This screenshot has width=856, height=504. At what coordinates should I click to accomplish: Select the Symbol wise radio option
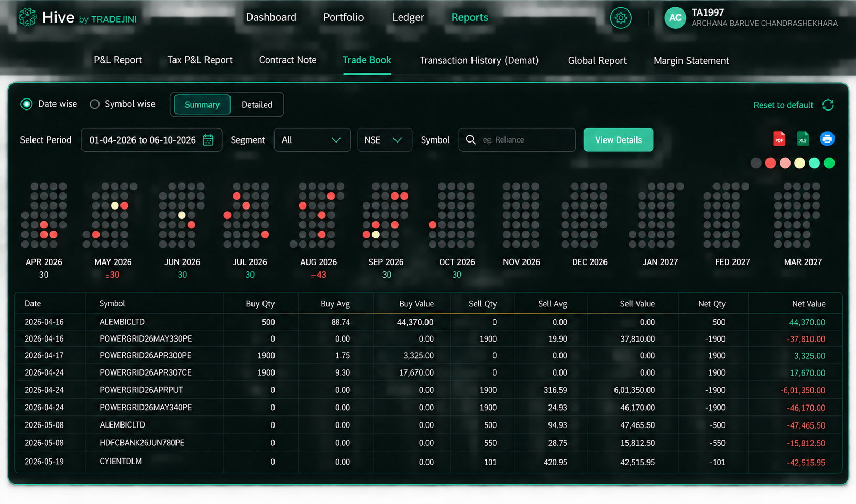tap(94, 104)
